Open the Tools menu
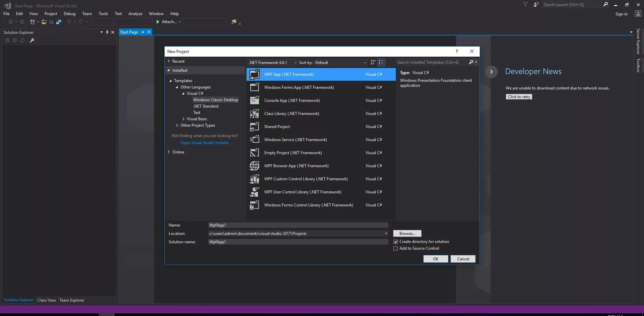644x316 pixels. point(103,14)
